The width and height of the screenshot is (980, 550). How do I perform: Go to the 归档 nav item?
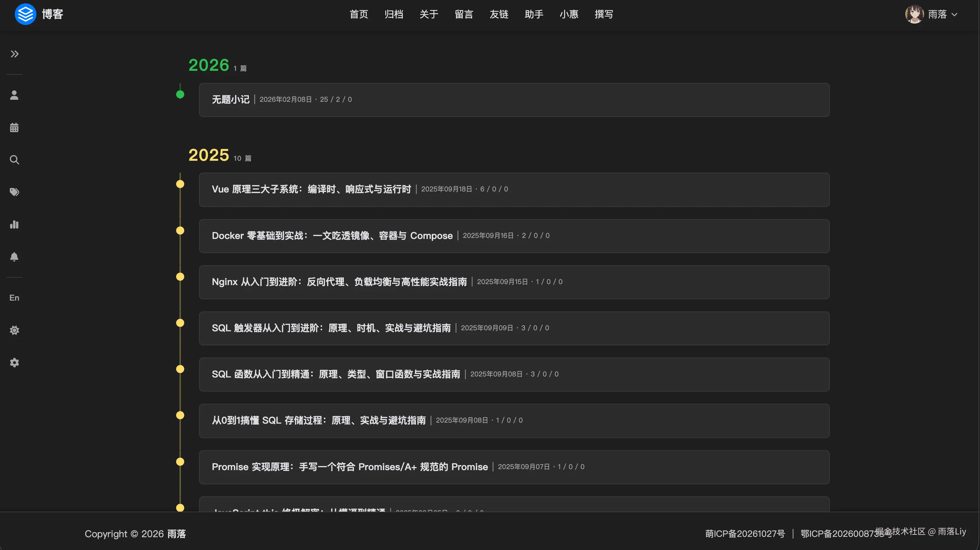pos(394,14)
